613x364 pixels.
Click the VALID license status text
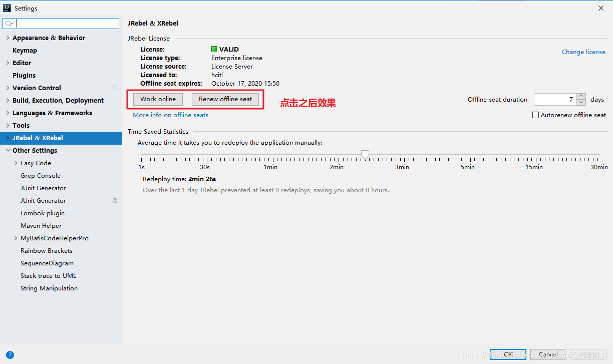point(229,50)
